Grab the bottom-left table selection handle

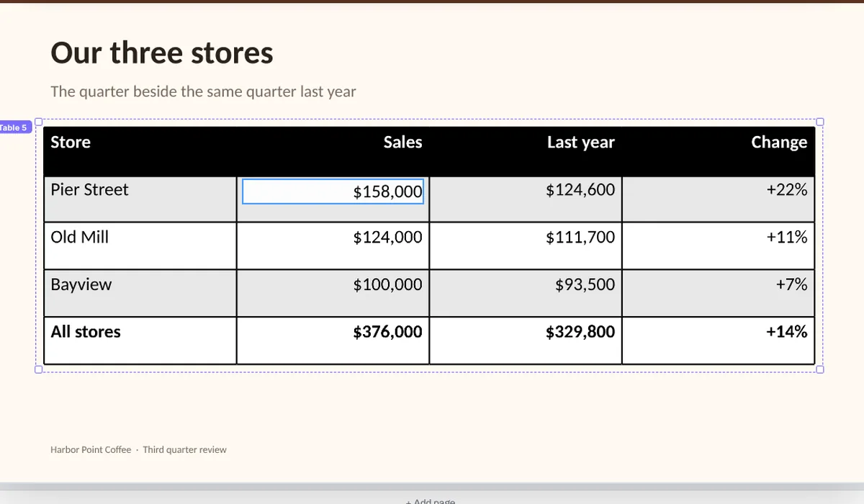tap(39, 369)
